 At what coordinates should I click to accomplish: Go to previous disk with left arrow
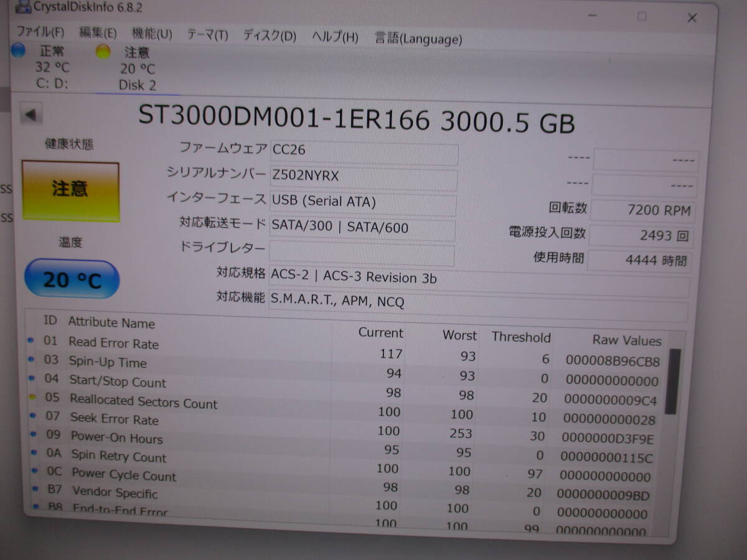[x=31, y=114]
